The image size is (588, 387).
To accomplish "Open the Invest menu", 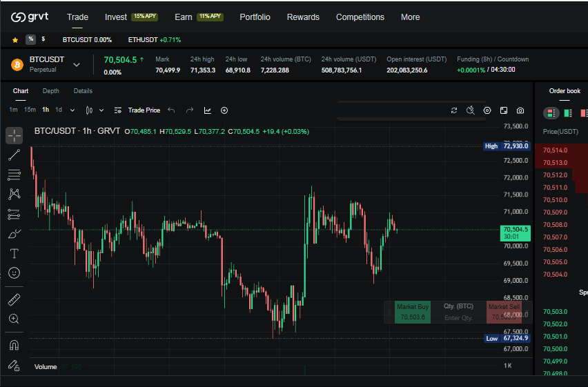I will (115, 17).
